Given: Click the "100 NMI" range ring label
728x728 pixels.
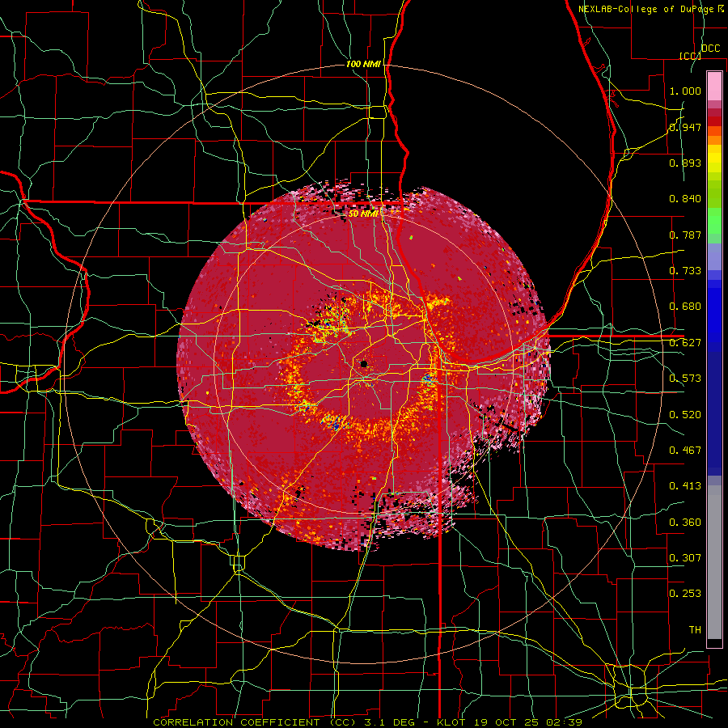Looking at the screenshot, I should tap(363, 64).
